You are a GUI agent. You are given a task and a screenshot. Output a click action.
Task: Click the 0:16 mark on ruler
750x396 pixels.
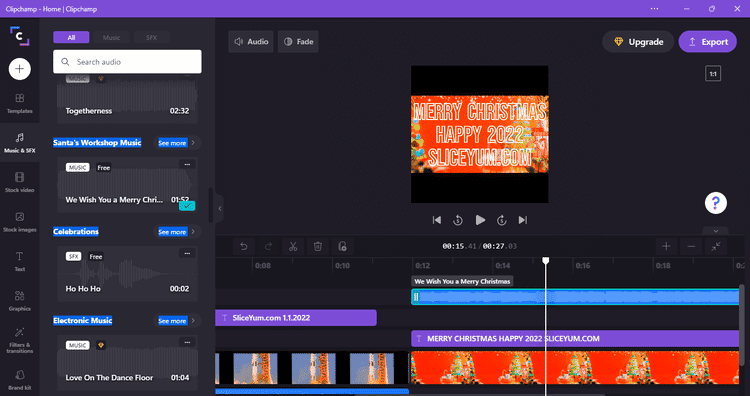coord(583,265)
